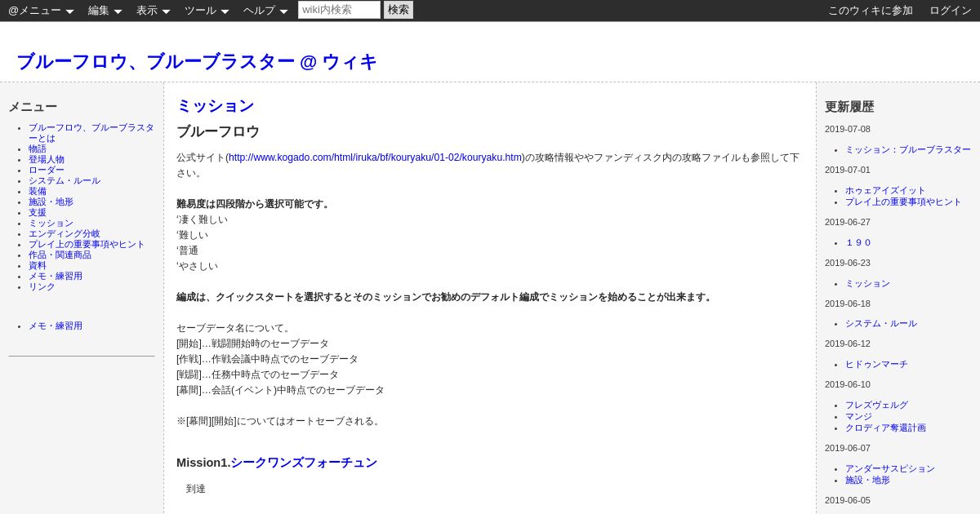The height and width of the screenshot is (514, 980).
Task: Open ホゥェアイズイット in update history
Action: [885, 191]
